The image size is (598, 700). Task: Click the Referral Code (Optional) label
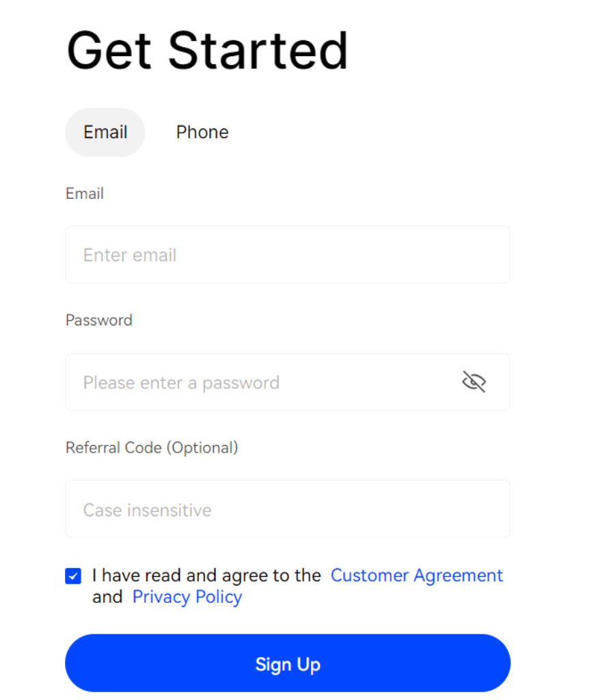pos(152,448)
